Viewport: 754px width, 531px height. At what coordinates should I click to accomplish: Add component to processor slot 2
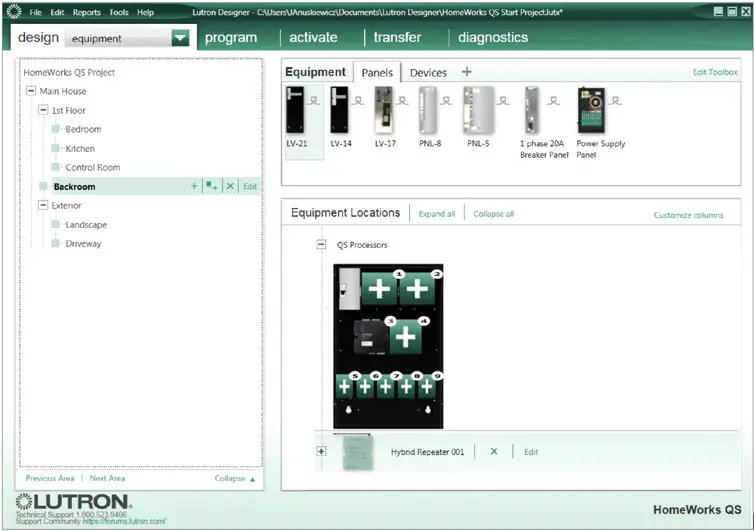point(417,289)
